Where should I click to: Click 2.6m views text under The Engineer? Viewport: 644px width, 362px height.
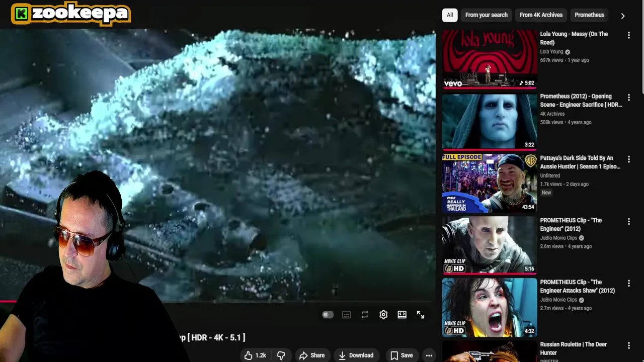pos(552,246)
